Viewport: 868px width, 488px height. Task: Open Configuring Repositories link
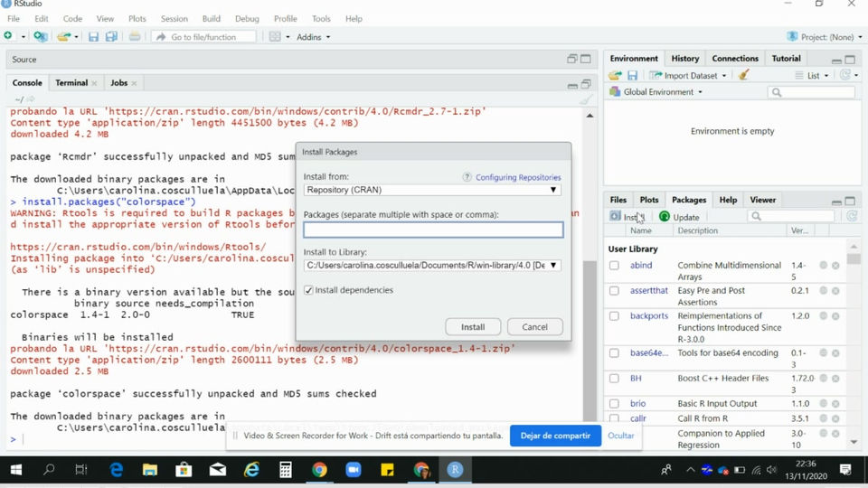pyautogui.click(x=518, y=177)
